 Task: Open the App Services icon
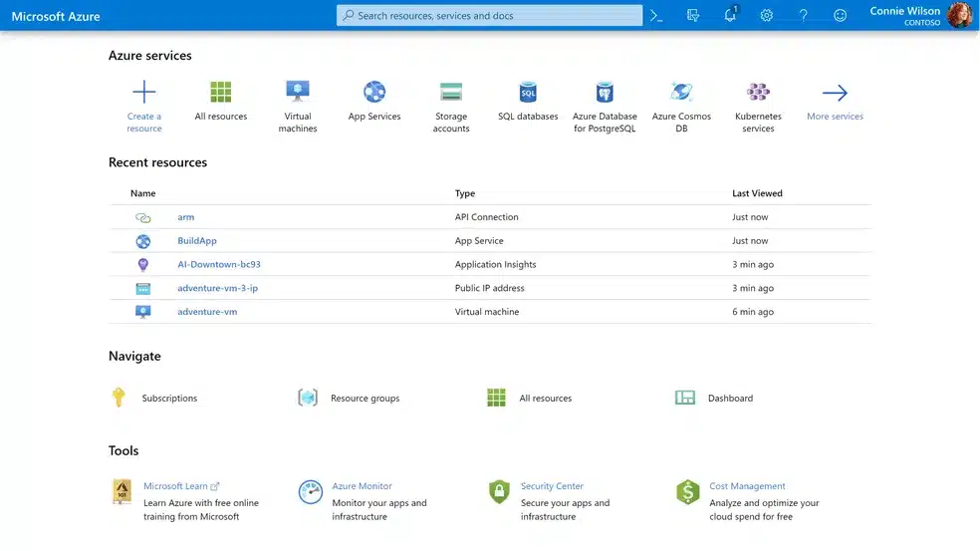click(x=374, y=92)
